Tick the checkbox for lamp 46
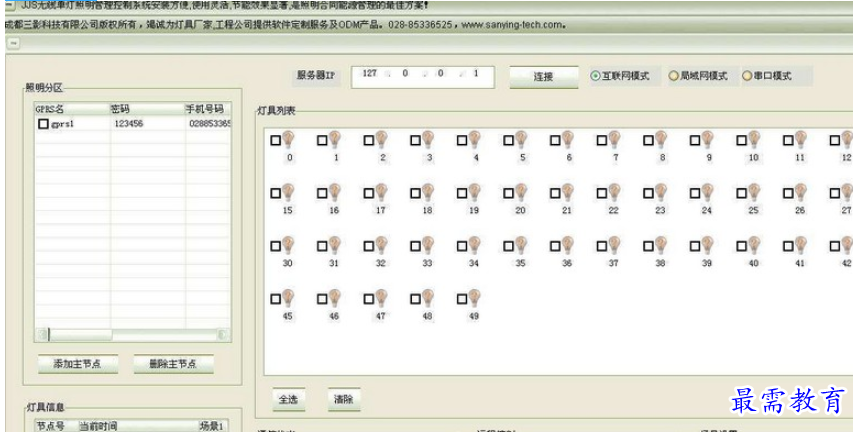Viewport: 853px width, 432px height. click(x=322, y=299)
